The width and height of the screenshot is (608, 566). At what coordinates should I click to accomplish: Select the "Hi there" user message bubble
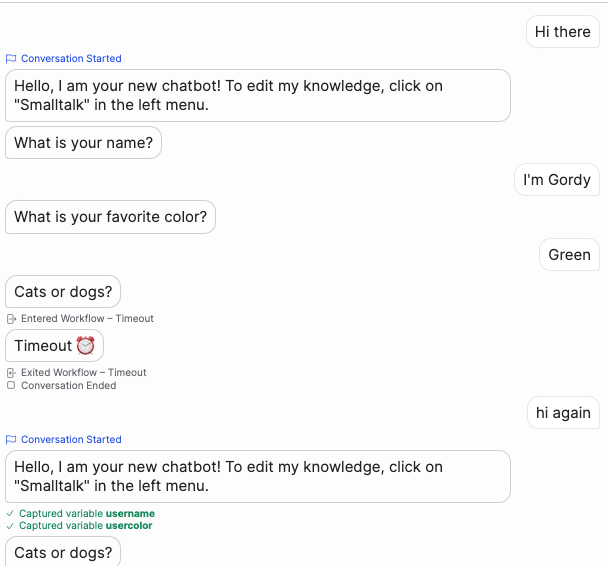click(562, 32)
